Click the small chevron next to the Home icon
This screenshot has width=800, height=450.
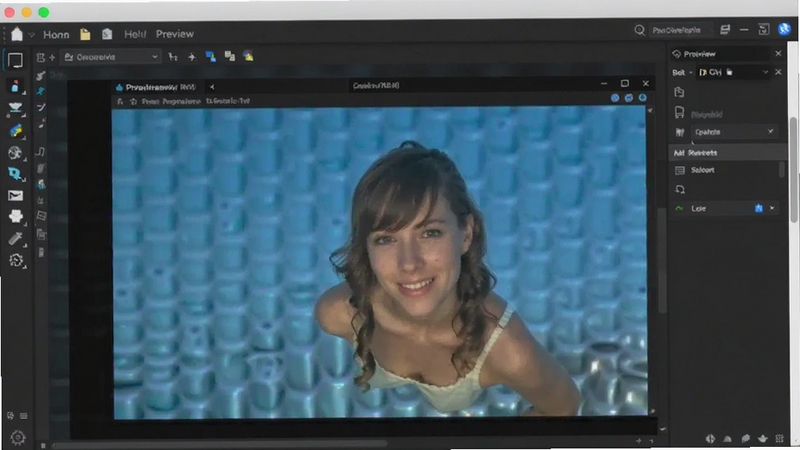[32, 35]
